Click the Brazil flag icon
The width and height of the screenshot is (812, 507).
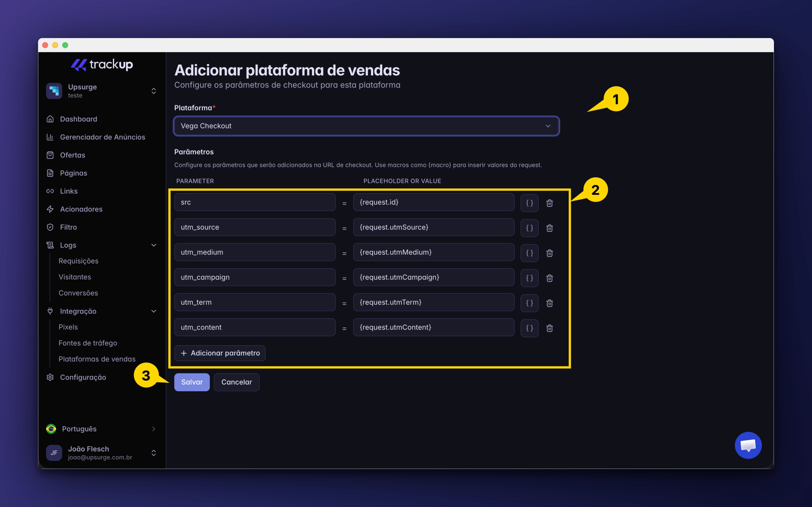pos(51,429)
